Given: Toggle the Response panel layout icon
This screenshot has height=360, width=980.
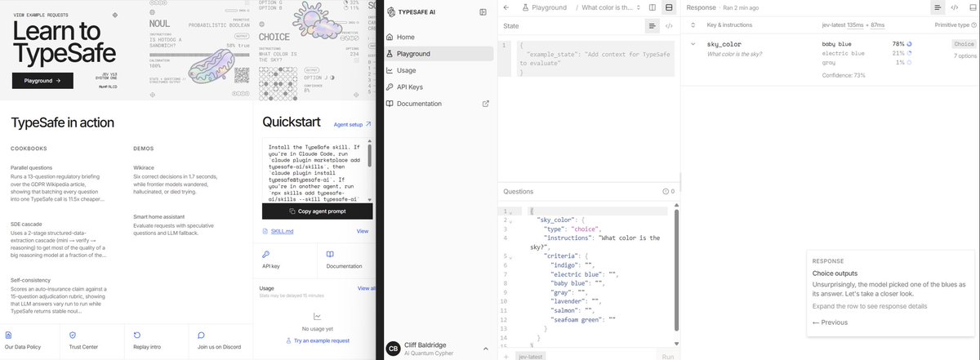Looking at the screenshot, I should [971, 7].
